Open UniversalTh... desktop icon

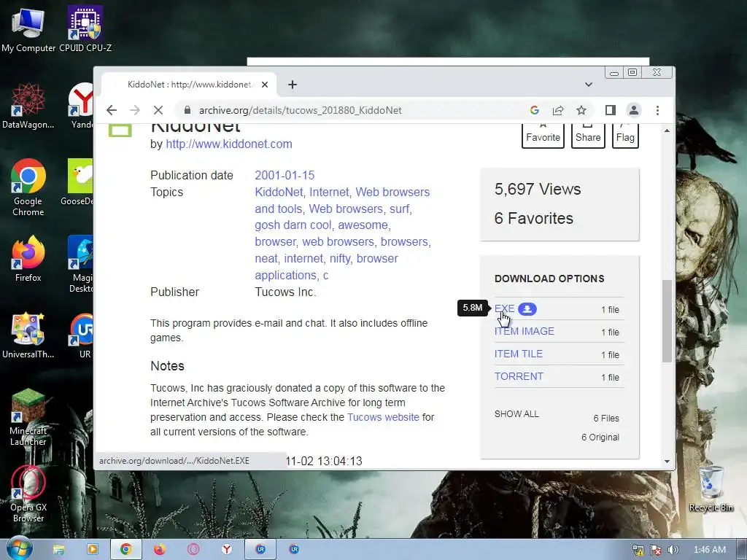[28, 335]
